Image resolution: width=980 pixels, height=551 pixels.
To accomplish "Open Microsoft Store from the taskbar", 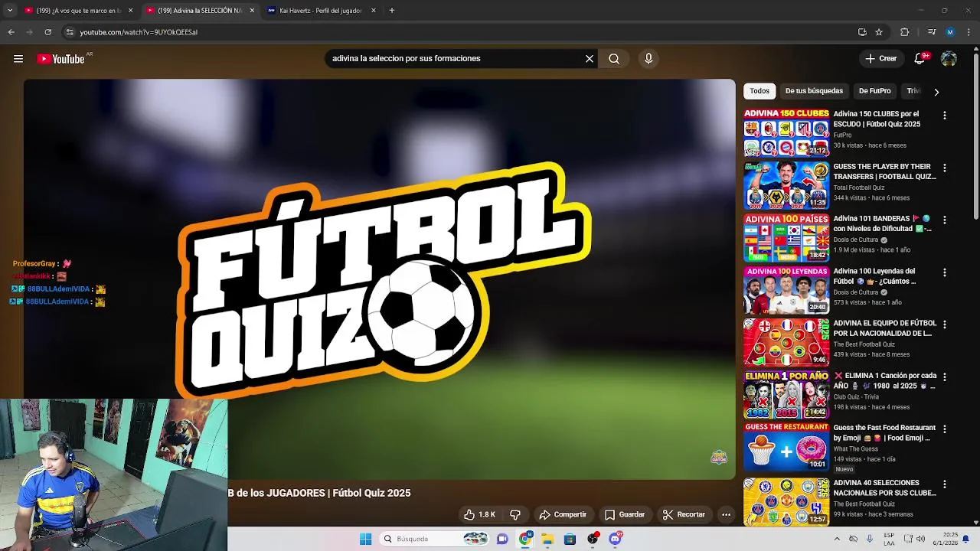I will tap(570, 539).
